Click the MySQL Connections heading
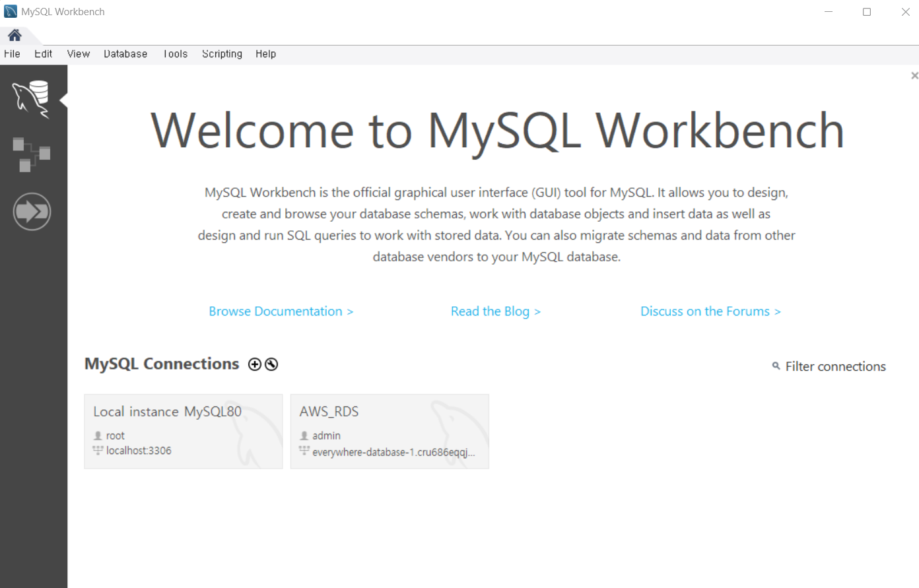The width and height of the screenshot is (919, 588). tap(162, 364)
